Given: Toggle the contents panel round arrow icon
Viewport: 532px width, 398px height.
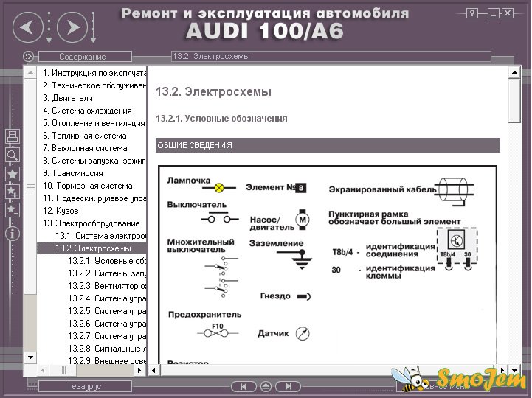Looking at the screenshot, I should [x=29, y=56].
